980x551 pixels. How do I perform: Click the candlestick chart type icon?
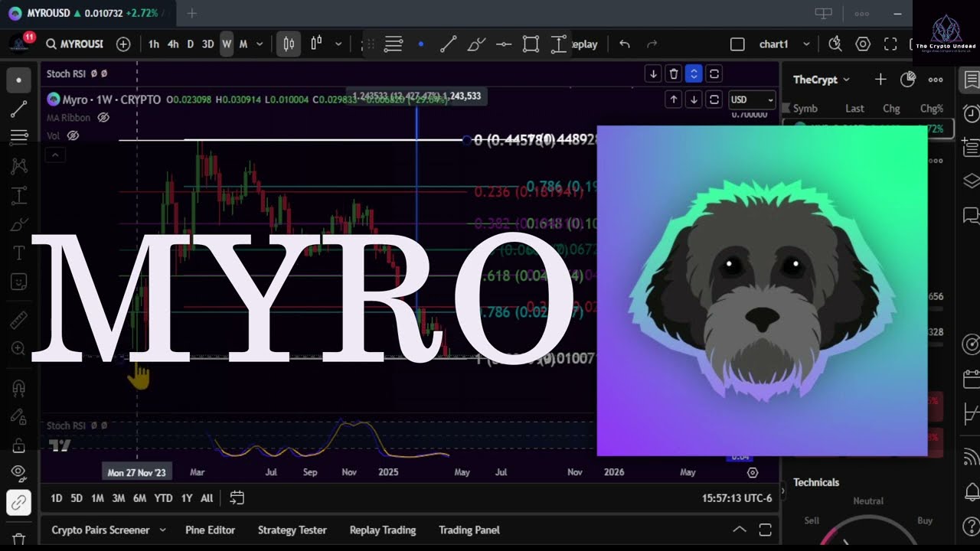pyautogui.click(x=289, y=44)
